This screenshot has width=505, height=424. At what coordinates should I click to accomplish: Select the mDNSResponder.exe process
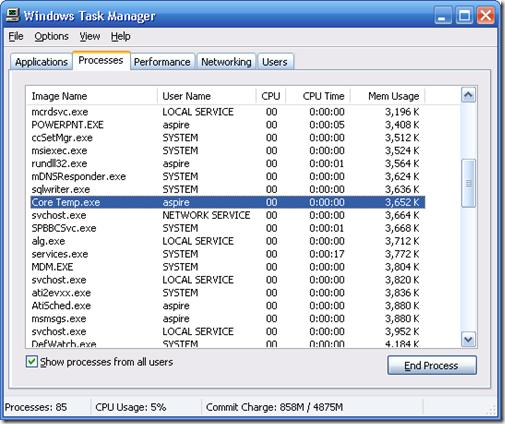tap(228, 176)
